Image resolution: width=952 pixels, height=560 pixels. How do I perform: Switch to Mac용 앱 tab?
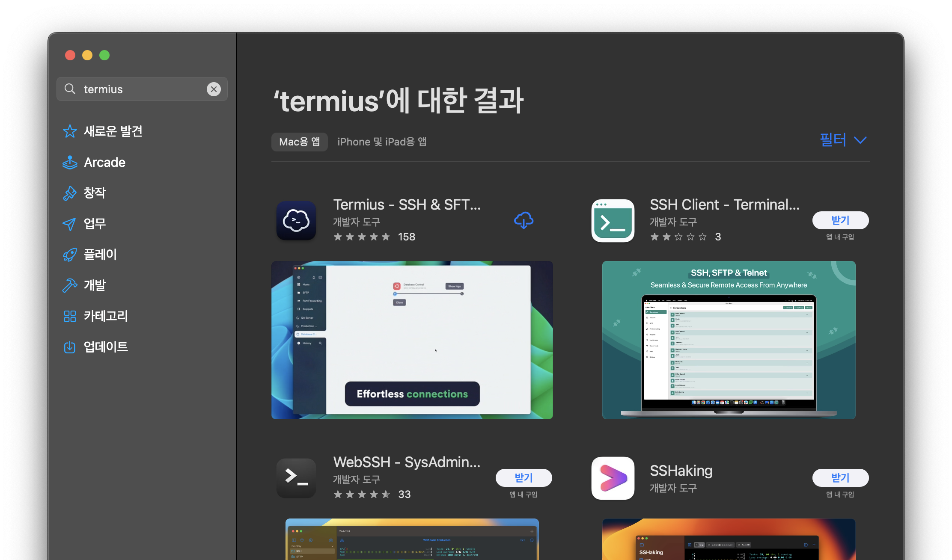click(299, 142)
